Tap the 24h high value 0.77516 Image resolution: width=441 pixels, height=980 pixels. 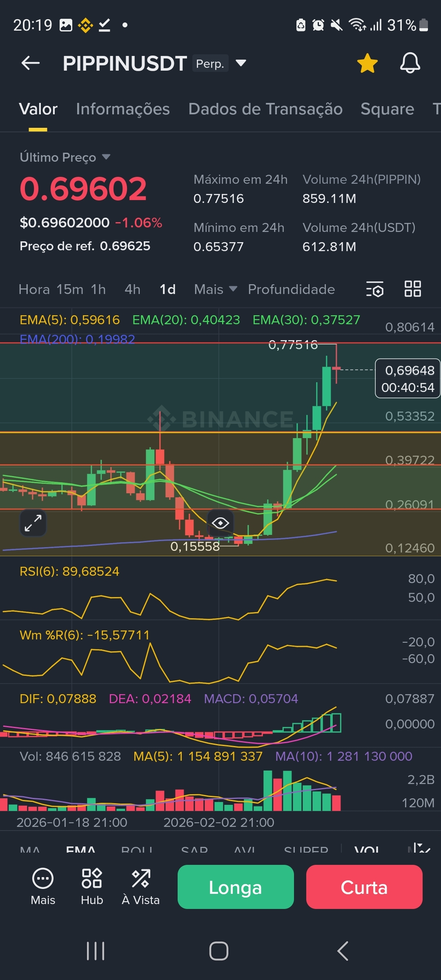tap(218, 198)
